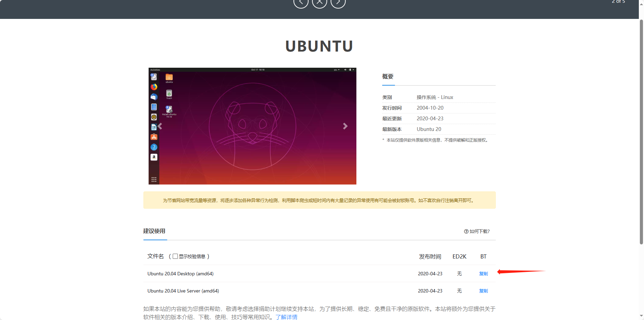Select the 概要 tab heading

(x=388, y=76)
